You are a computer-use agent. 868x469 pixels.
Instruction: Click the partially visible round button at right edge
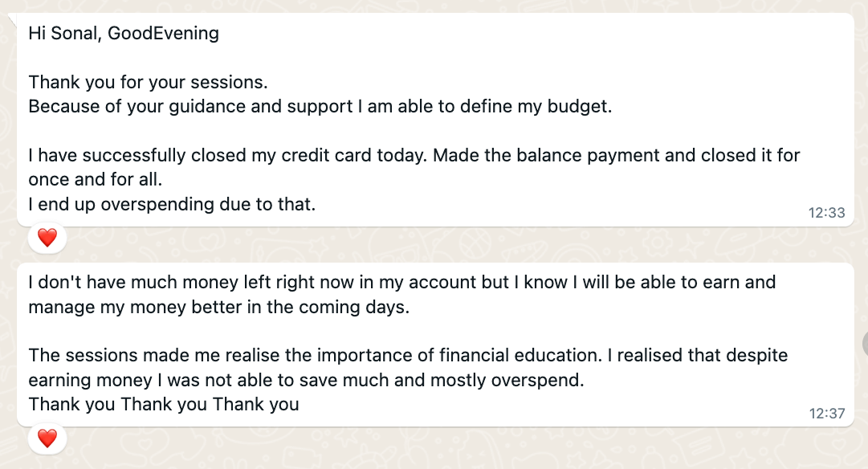(865, 344)
